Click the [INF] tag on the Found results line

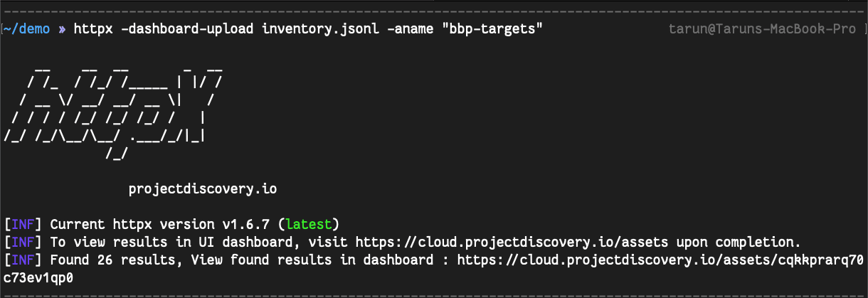coord(23,259)
